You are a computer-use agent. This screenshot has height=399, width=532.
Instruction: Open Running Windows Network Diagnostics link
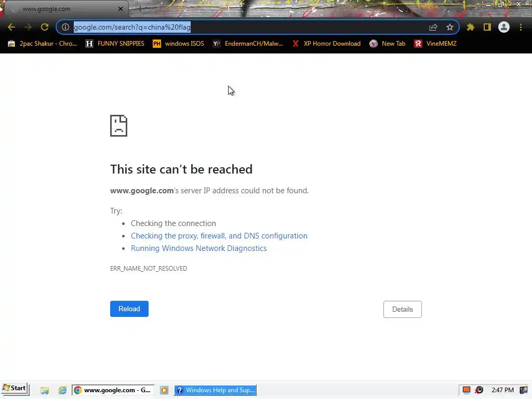pos(199,248)
